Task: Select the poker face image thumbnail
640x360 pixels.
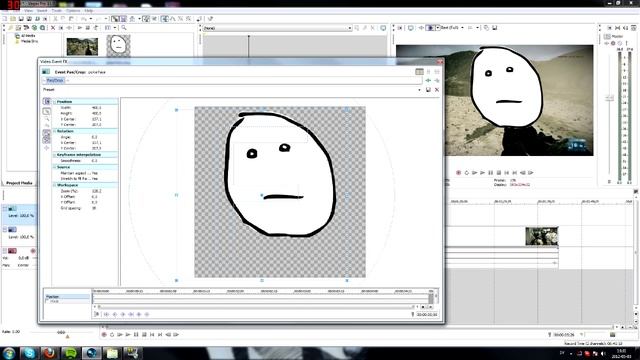Action: click(118, 46)
